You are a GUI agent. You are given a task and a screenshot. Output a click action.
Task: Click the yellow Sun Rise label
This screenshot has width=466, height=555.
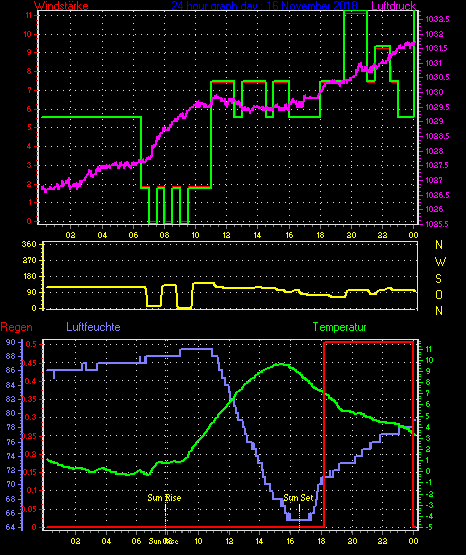point(164,498)
